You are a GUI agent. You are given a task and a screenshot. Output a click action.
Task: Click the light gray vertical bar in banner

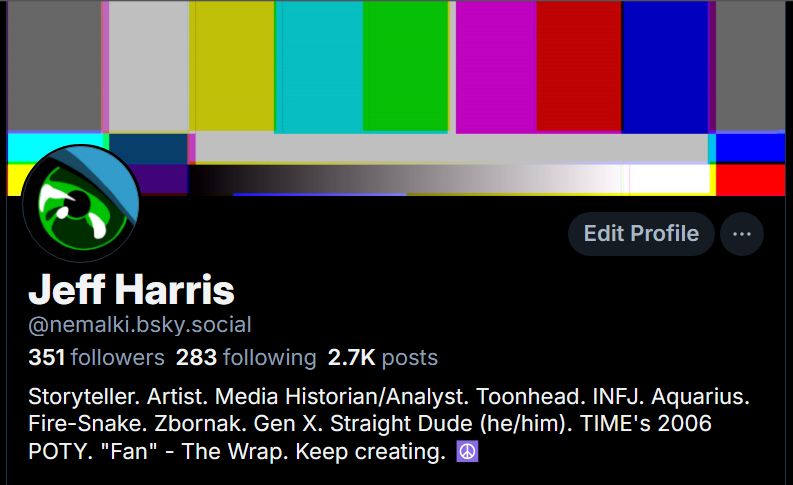[149, 66]
